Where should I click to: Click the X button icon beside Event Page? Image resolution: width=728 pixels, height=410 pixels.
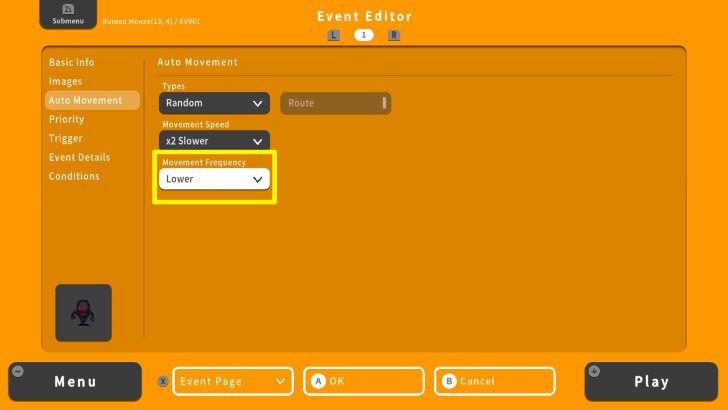pos(162,382)
